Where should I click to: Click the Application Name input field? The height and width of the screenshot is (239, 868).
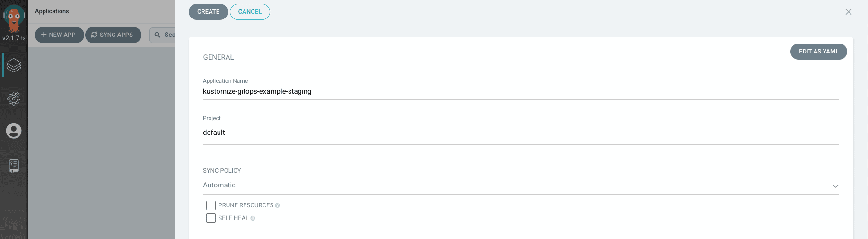coord(521,92)
